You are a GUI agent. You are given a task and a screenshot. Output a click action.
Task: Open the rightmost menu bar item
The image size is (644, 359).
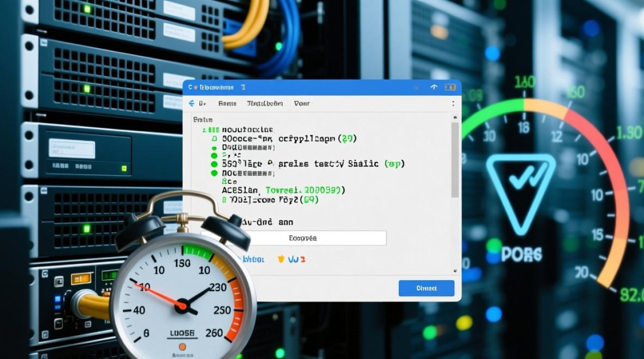pos(302,103)
